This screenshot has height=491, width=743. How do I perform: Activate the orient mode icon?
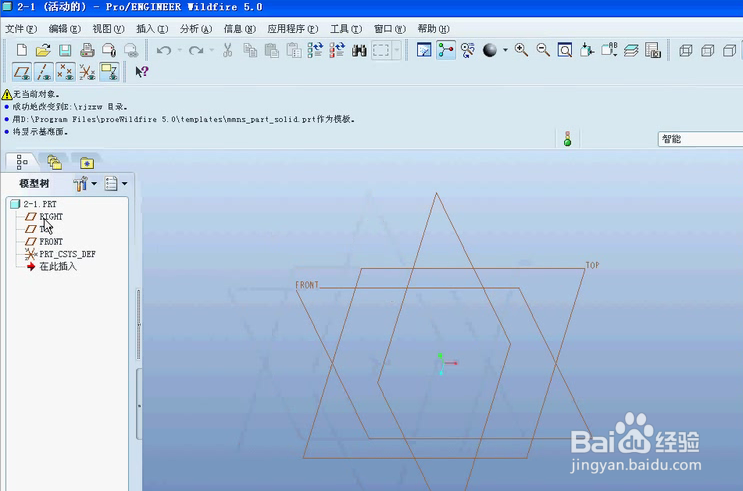point(468,50)
